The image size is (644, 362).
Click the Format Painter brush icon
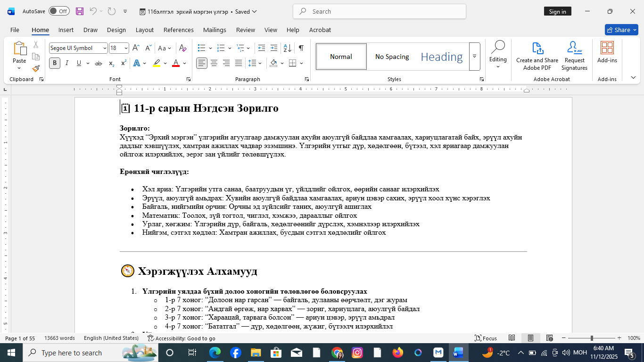pos(36,68)
